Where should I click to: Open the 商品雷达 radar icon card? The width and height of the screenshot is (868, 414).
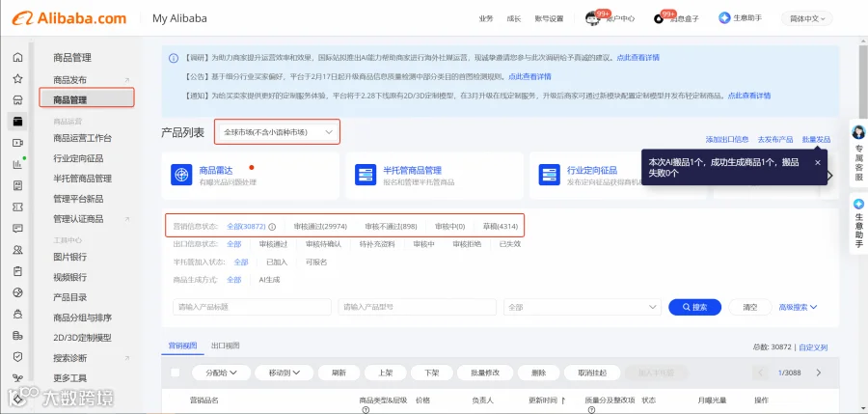click(181, 175)
